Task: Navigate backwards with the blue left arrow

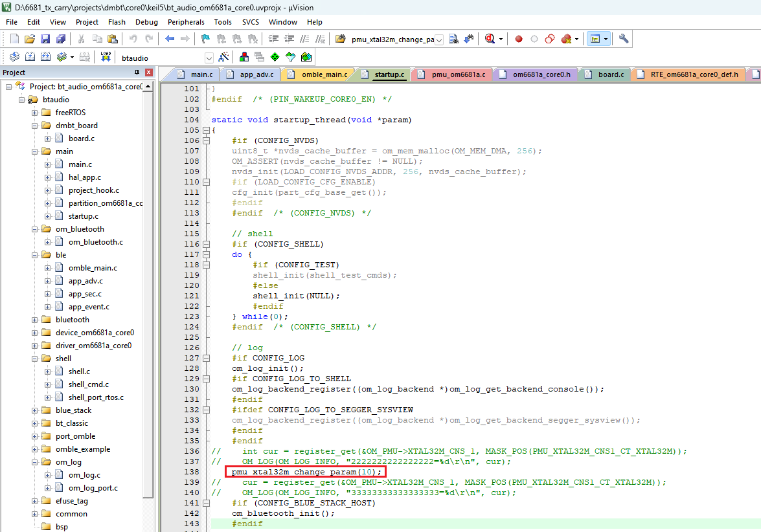Action: point(170,39)
